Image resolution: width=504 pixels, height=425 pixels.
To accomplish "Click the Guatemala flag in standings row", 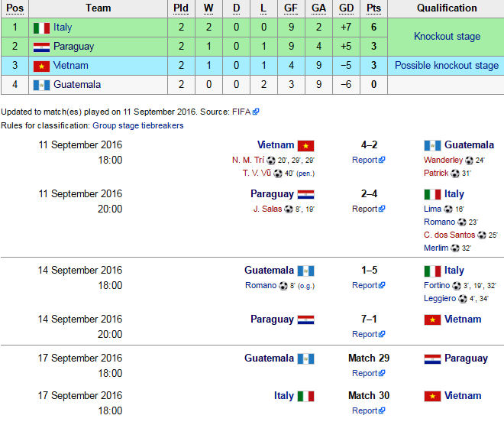I will click(x=41, y=86).
